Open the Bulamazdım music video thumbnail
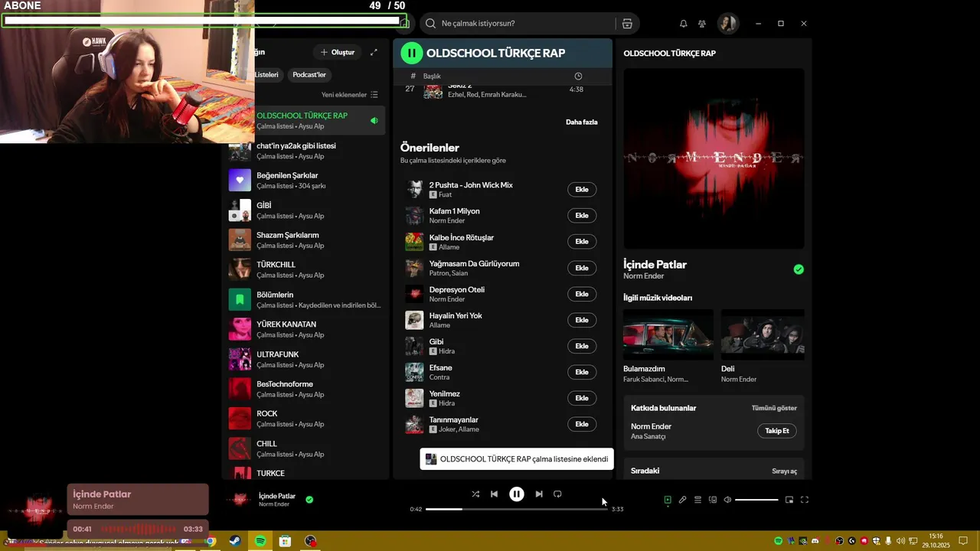Viewport: 980px width, 551px height. [x=668, y=334]
